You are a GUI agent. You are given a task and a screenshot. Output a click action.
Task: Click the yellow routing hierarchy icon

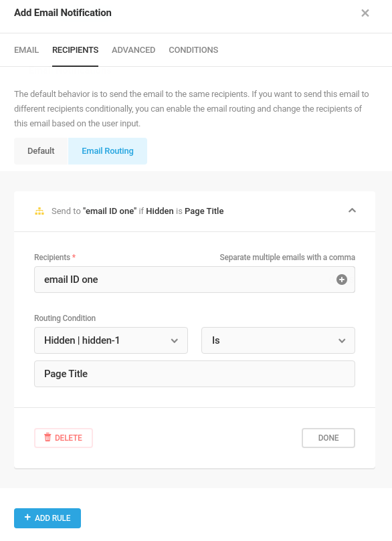click(x=39, y=211)
